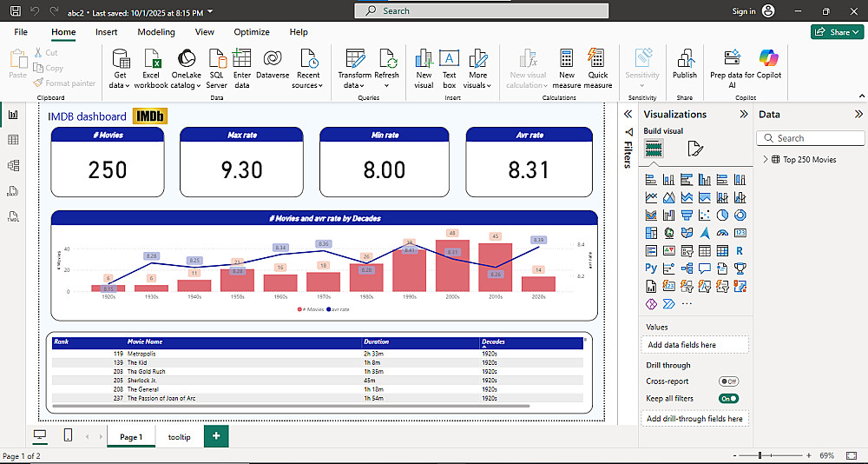Turn off Keep all filters toggle
The width and height of the screenshot is (868, 464).
pyautogui.click(x=728, y=399)
